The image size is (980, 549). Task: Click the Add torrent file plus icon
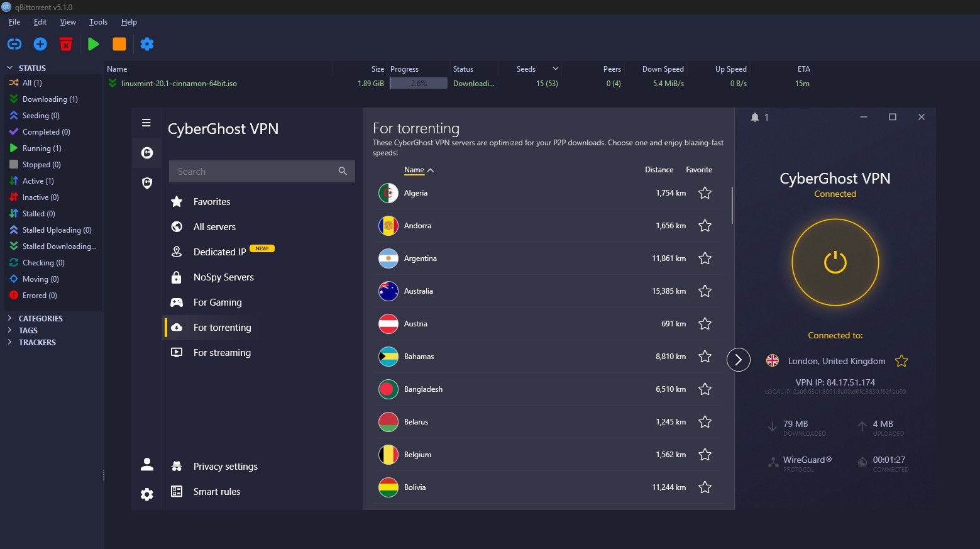click(x=40, y=44)
